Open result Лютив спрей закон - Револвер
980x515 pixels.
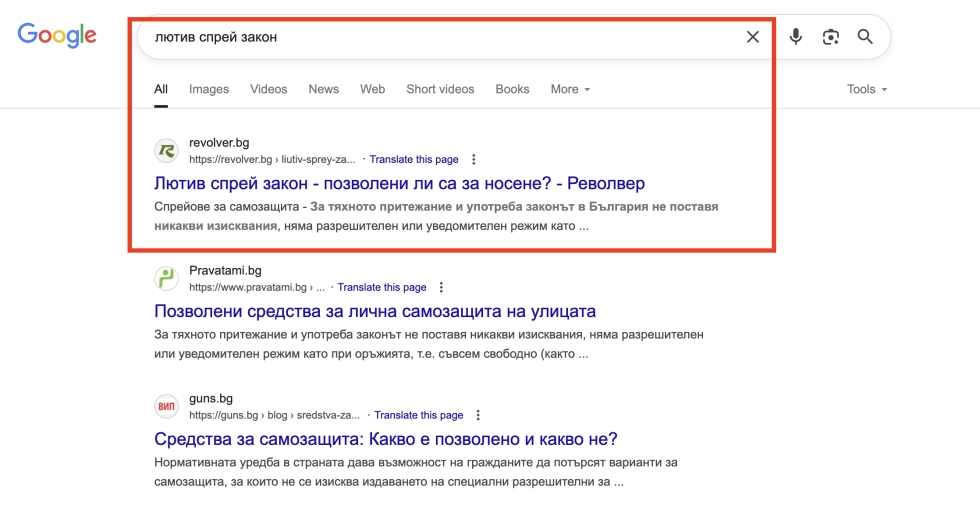399,183
